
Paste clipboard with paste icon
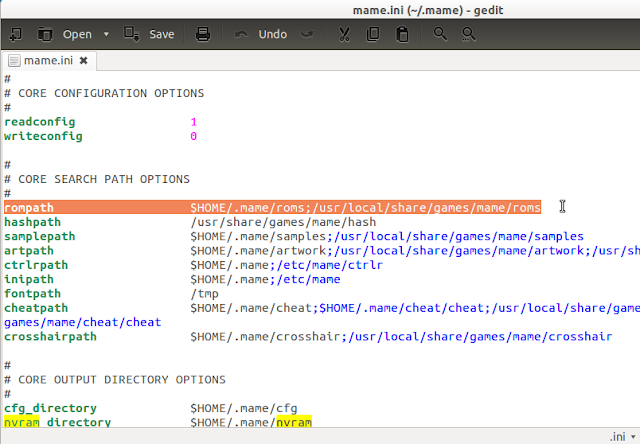pos(402,34)
